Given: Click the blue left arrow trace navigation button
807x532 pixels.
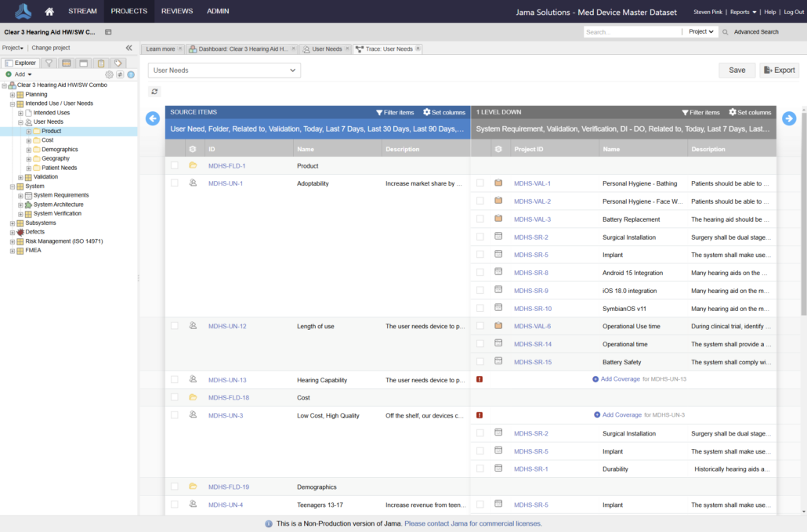Looking at the screenshot, I should pos(153,118).
